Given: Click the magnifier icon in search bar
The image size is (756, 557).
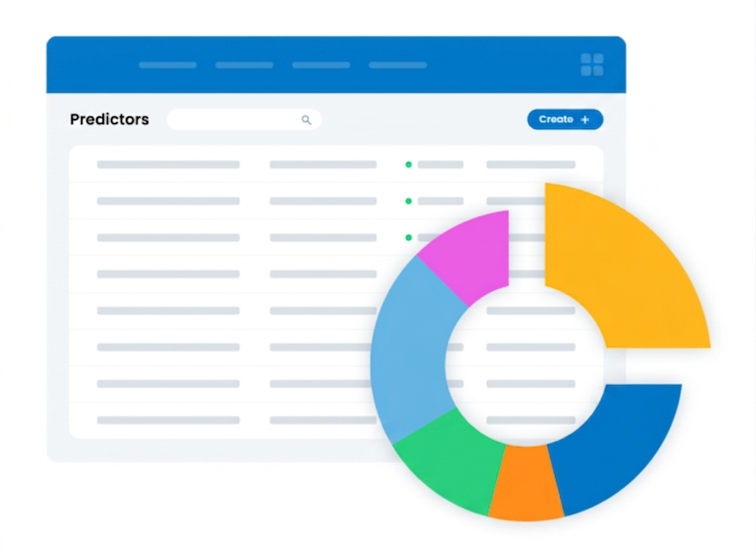Looking at the screenshot, I should point(306,120).
